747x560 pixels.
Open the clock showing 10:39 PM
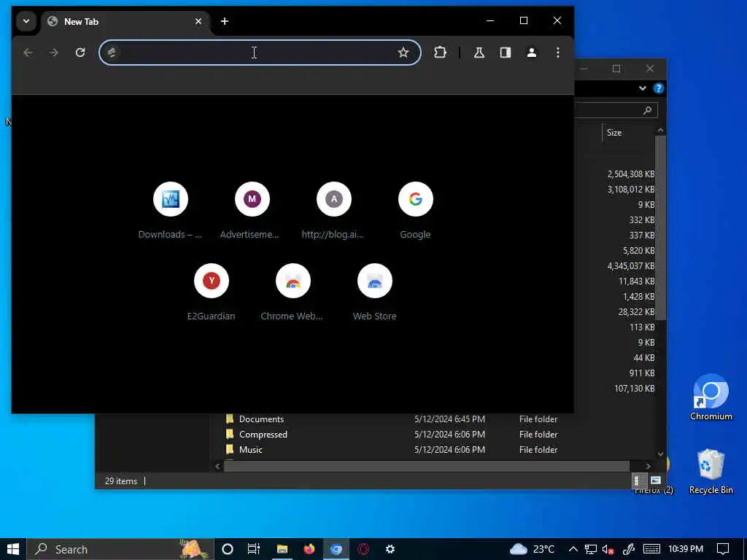coord(686,549)
